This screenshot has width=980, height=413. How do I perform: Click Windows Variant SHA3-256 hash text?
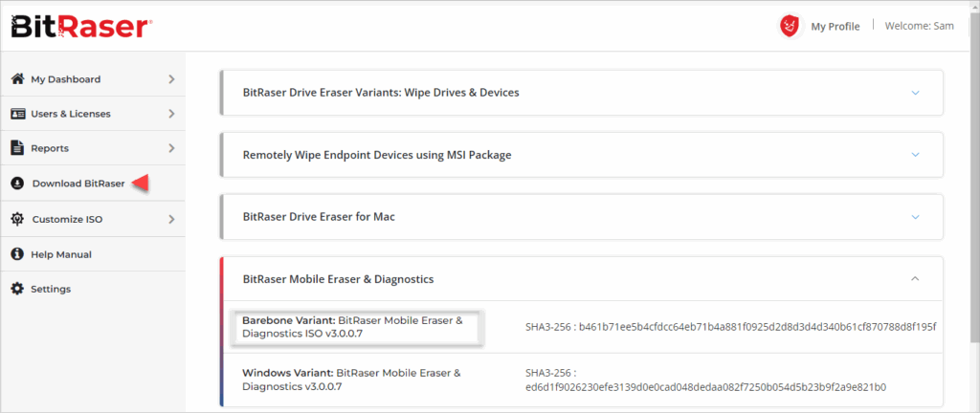[706, 380]
